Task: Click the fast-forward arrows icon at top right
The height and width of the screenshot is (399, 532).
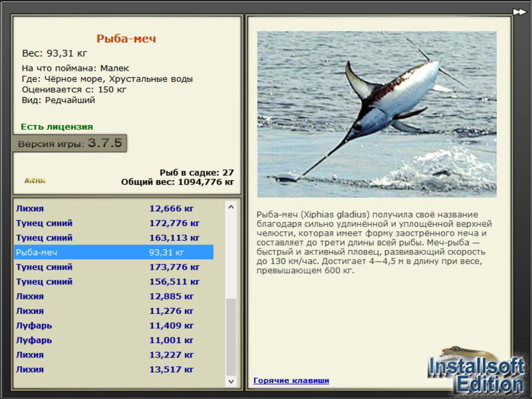Action: [x=519, y=12]
